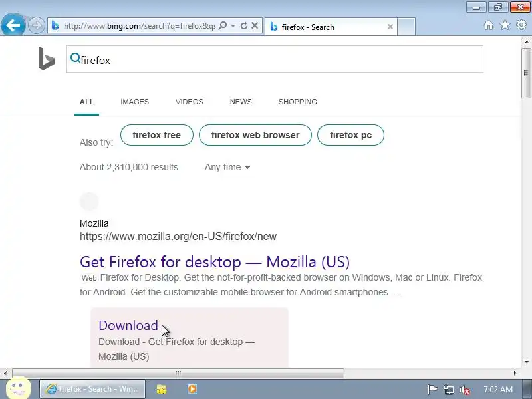This screenshot has height=399, width=532.
Task: Try the 'firefox web browser' suggestion
Action: click(x=255, y=135)
